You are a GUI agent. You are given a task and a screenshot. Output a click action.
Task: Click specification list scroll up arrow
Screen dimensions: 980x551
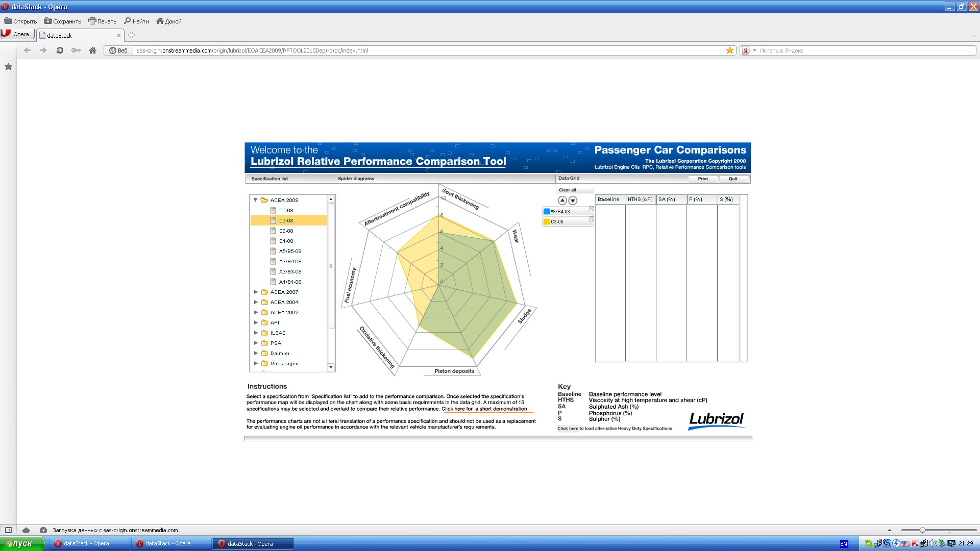coord(331,199)
